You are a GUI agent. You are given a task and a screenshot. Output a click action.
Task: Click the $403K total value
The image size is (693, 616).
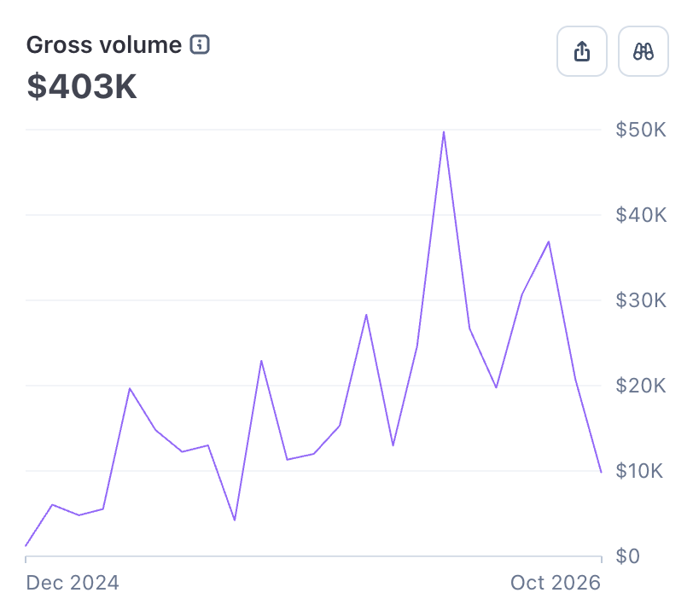[x=82, y=86]
